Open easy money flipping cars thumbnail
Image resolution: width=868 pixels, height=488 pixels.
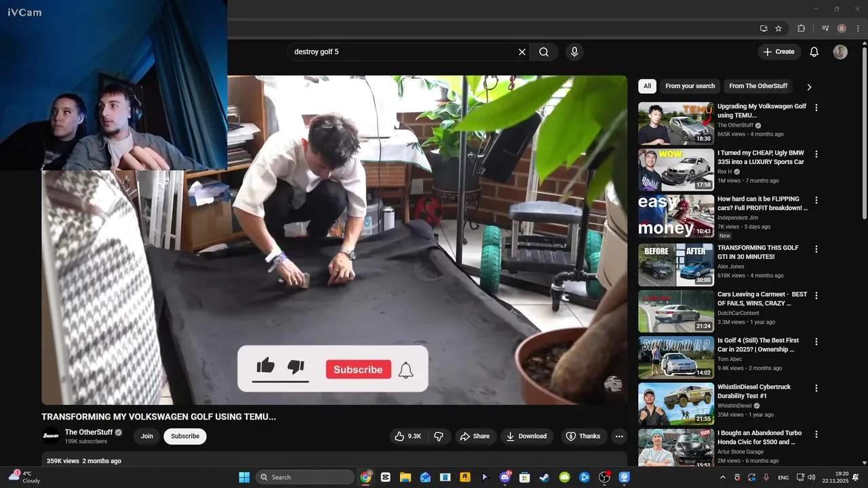point(676,216)
